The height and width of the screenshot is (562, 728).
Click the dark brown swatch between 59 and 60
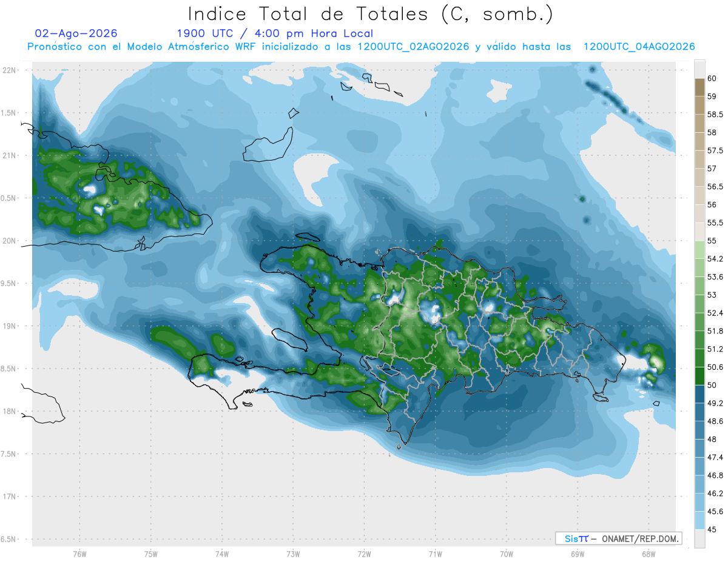pyautogui.click(x=699, y=87)
